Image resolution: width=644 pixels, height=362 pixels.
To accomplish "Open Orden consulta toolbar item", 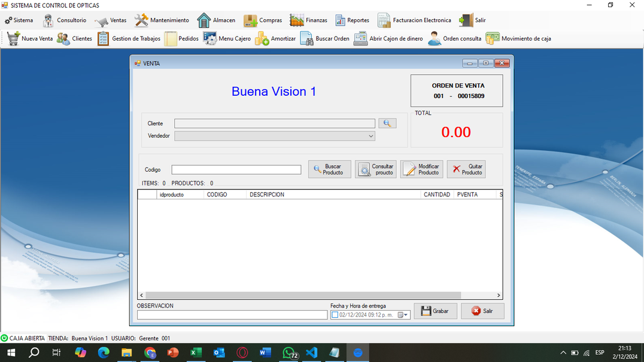I will click(454, 38).
